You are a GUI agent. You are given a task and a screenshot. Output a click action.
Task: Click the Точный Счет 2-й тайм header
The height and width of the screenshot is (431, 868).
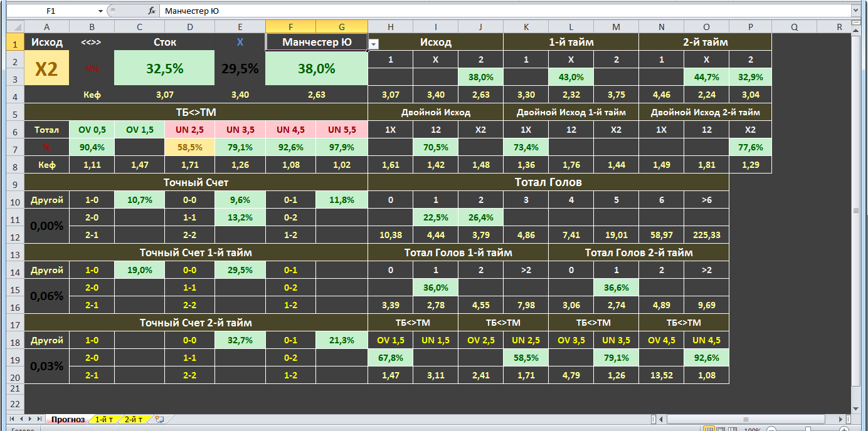point(196,323)
